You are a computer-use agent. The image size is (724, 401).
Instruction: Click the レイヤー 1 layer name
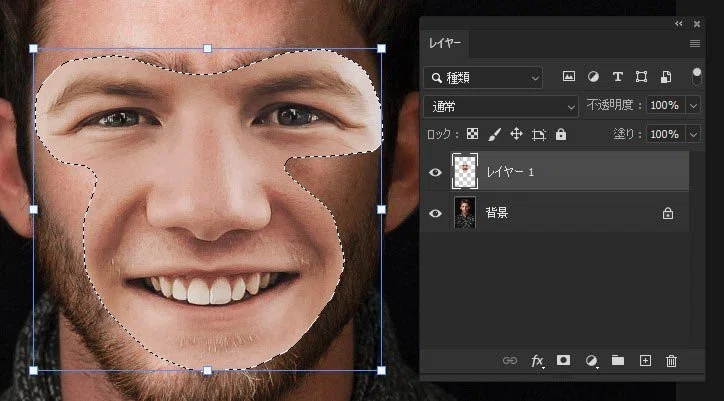coord(510,172)
